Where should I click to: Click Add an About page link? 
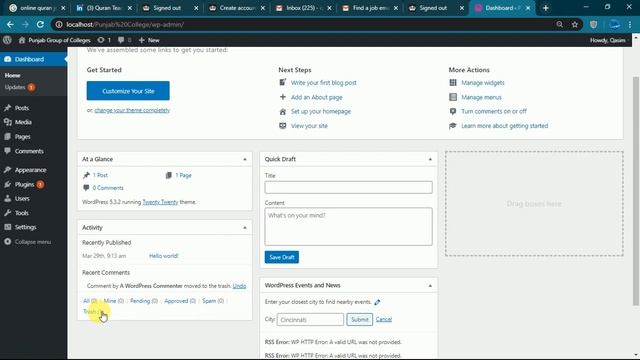317,97
